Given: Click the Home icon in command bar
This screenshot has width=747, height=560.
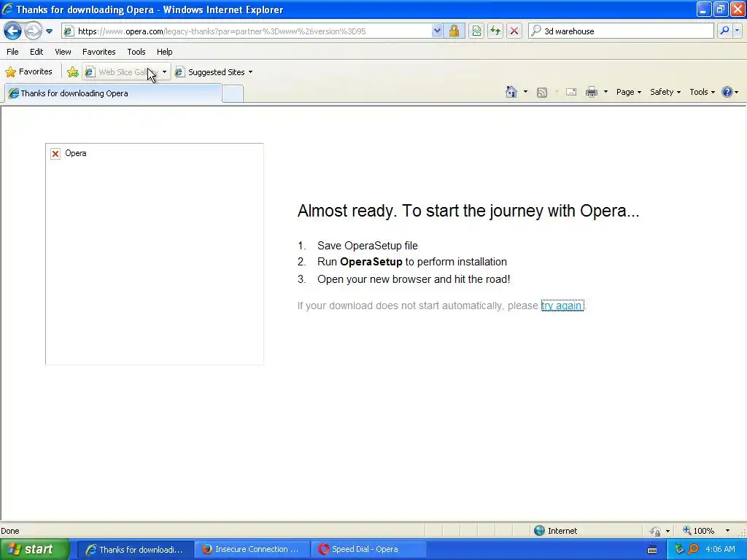Looking at the screenshot, I should click(x=511, y=92).
